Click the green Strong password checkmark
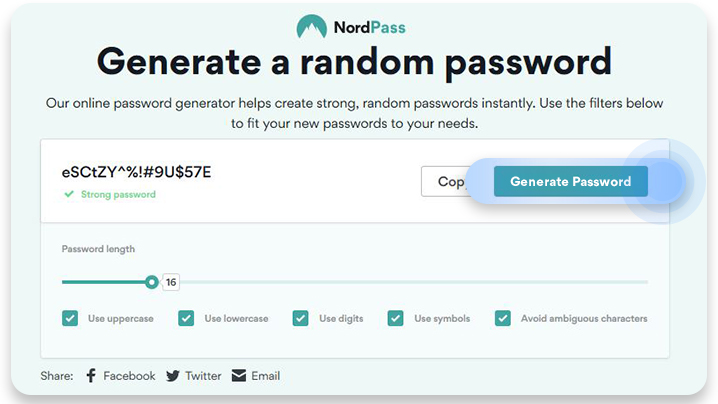This screenshot has width=718, height=404. [x=69, y=194]
